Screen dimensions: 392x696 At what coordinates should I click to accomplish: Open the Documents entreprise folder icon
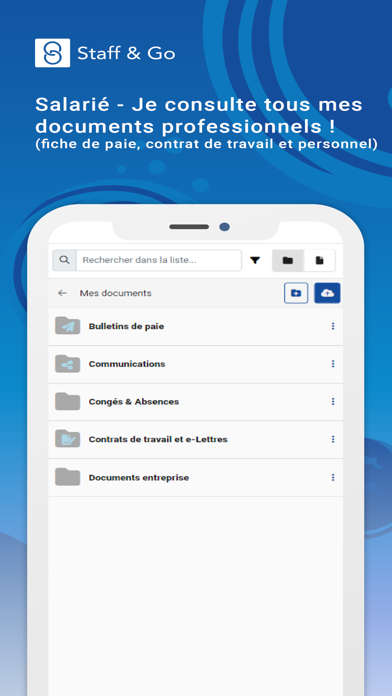click(67, 477)
